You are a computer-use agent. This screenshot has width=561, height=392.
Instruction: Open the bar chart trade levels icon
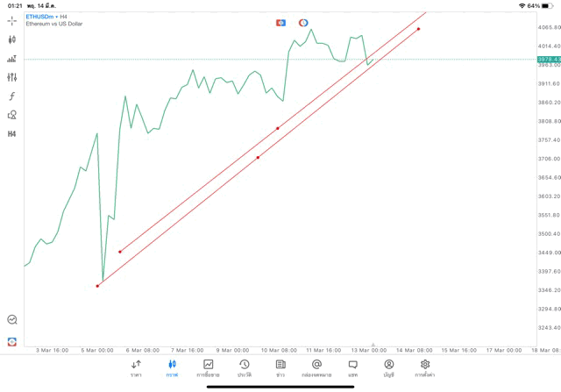12,59
